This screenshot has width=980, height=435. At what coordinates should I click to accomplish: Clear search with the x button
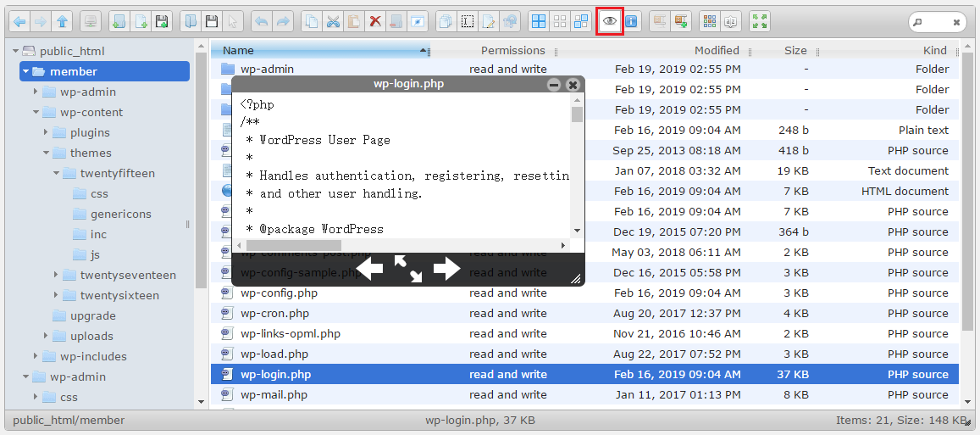(956, 22)
